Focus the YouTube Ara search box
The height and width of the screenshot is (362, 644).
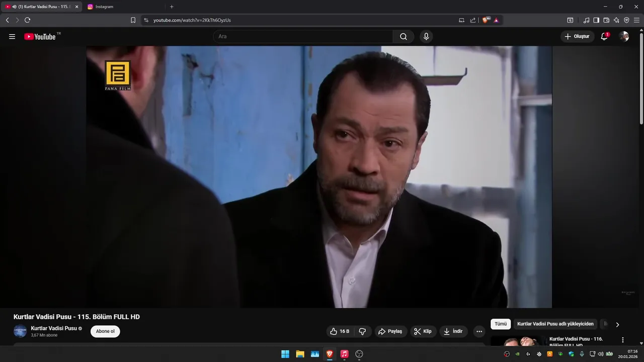303,37
